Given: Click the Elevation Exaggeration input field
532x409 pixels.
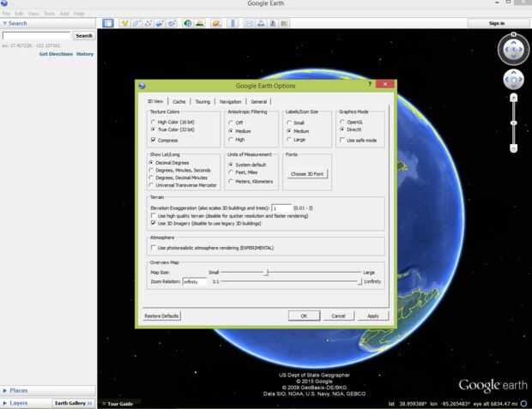Looking at the screenshot, I should pos(281,208).
